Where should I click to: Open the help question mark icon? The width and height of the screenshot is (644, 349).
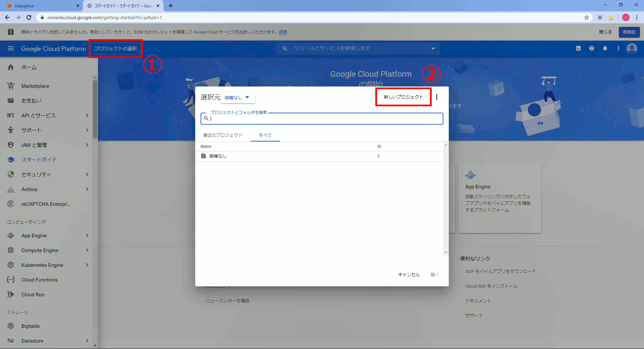(x=592, y=49)
